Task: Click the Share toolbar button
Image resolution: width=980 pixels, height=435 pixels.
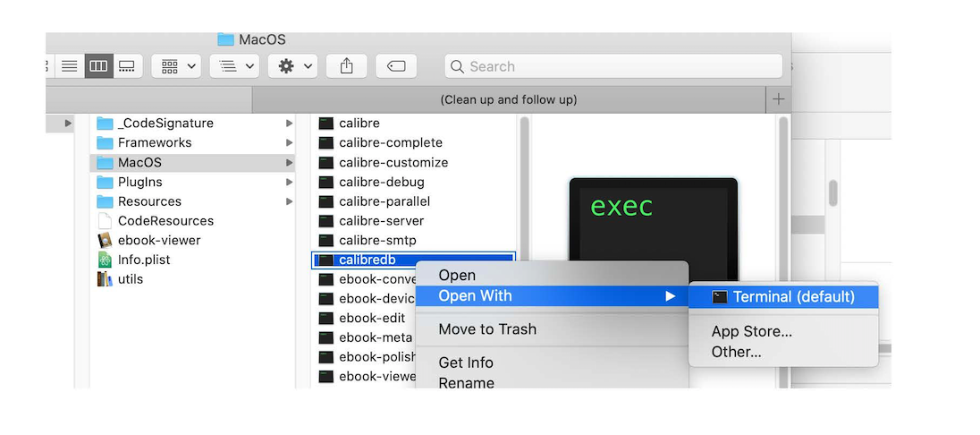Action: pos(346,66)
